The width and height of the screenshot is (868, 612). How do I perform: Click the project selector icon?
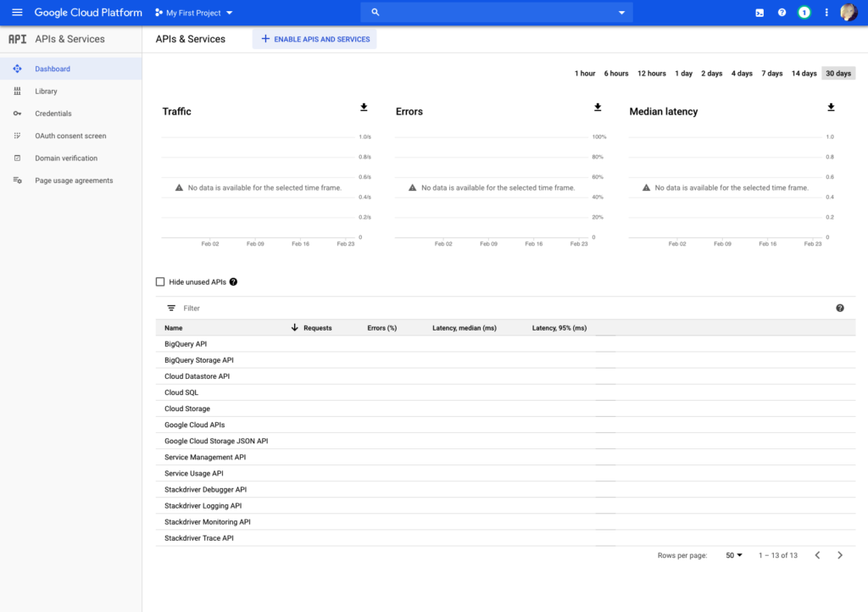coord(159,13)
